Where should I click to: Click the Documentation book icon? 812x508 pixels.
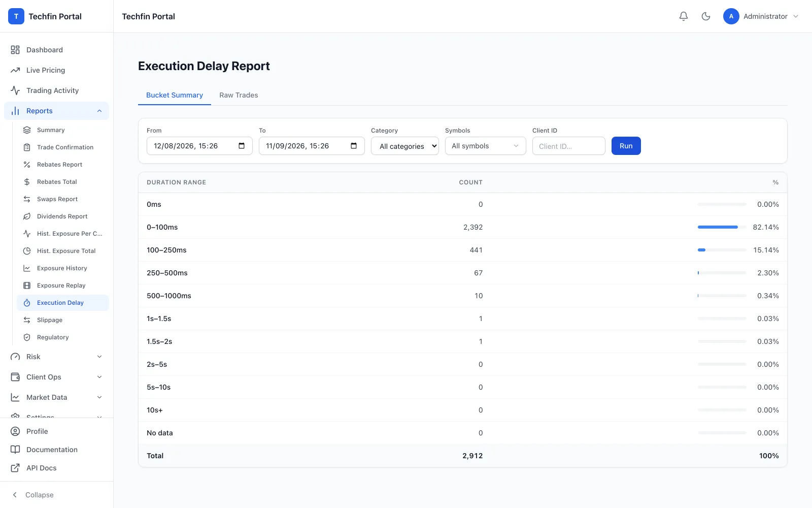(15, 450)
